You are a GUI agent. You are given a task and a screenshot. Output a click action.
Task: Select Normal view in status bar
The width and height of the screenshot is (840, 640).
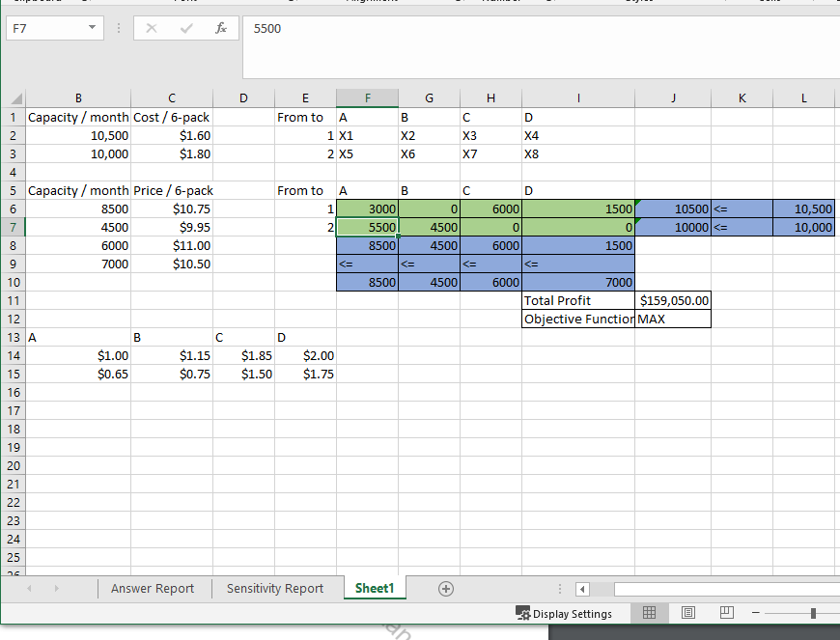[x=649, y=613]
